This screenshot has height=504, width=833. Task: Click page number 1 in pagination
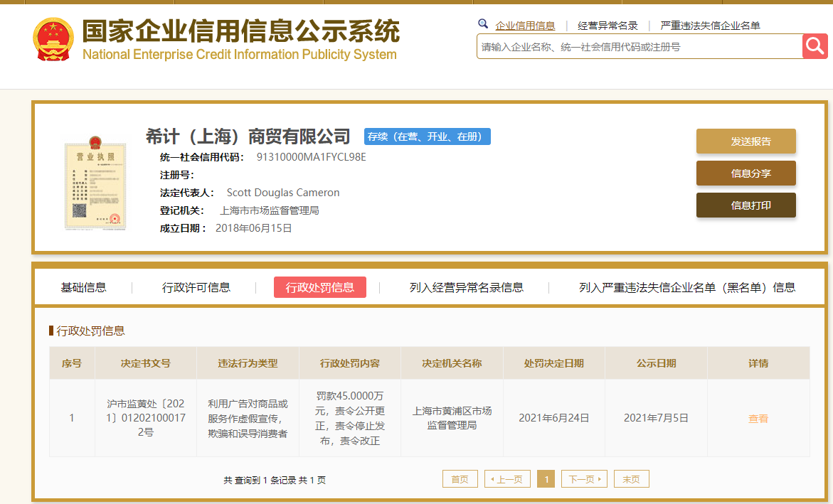point(546,479)
